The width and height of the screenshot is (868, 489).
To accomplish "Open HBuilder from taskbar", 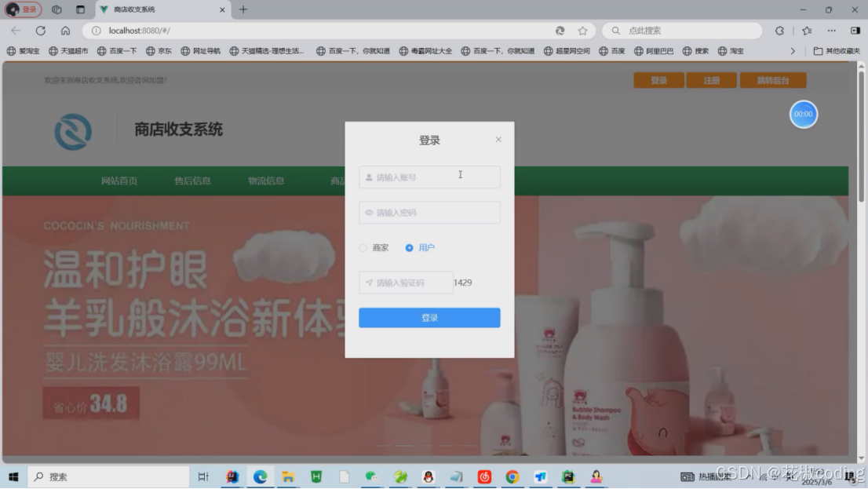I will click(x=316, y=476).
